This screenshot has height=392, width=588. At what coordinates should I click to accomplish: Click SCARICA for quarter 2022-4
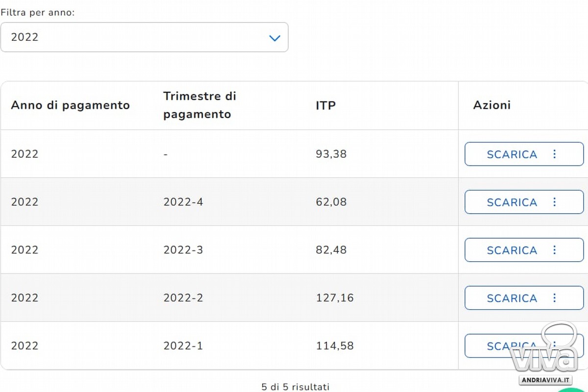tap(512, 202)
